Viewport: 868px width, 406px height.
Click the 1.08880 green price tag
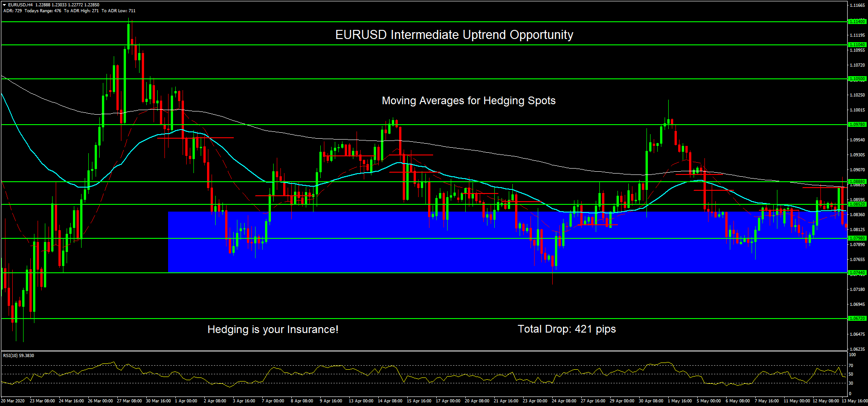click(x=857, y=181)
